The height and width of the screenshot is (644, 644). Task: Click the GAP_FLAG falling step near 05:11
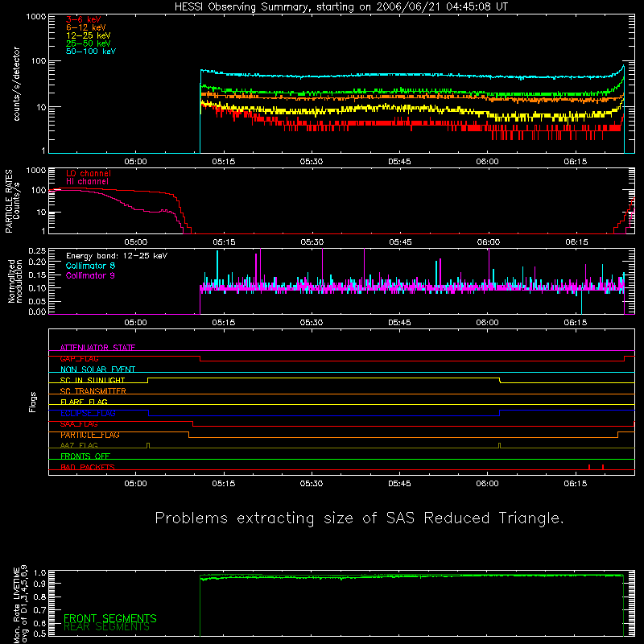(200, 358)
